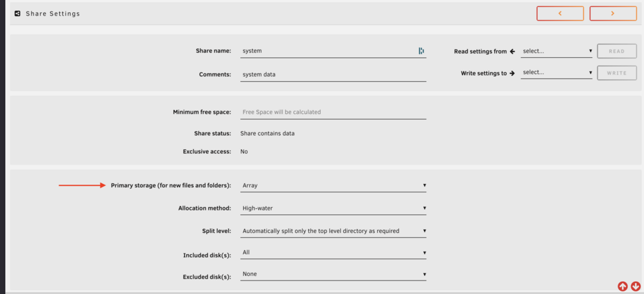
Task: Click the 'Share status:' label
Action: tap(213, 133)
